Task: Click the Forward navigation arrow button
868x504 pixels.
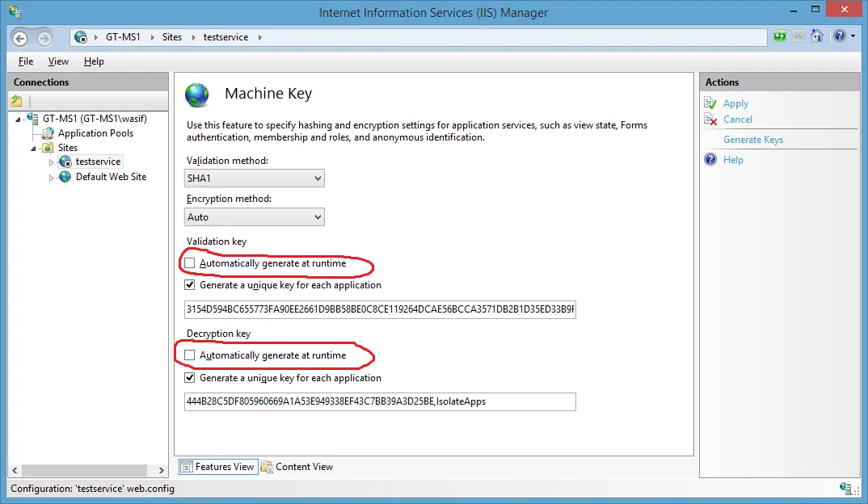Action: point(44,38)
